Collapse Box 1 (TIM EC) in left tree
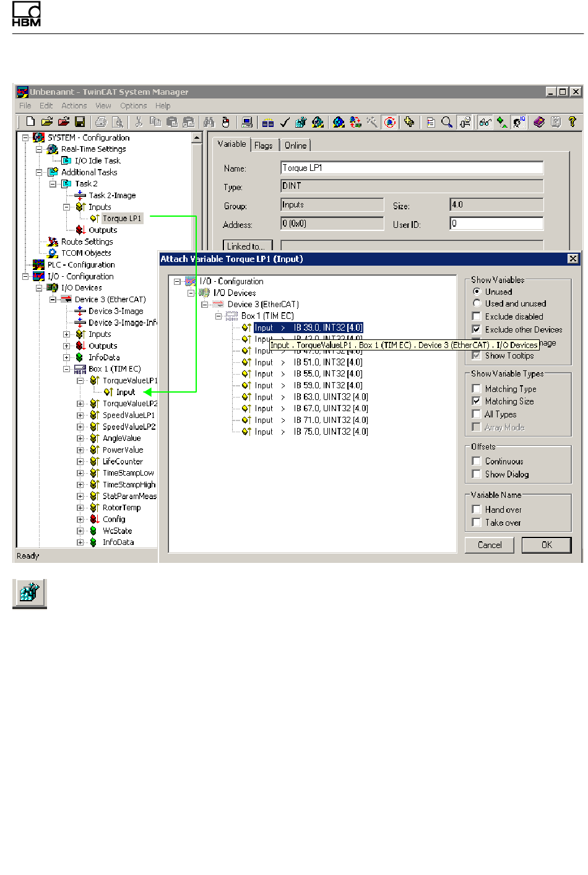Image resolution: width=588 pixels, height=875 pixels. [66, 369]
